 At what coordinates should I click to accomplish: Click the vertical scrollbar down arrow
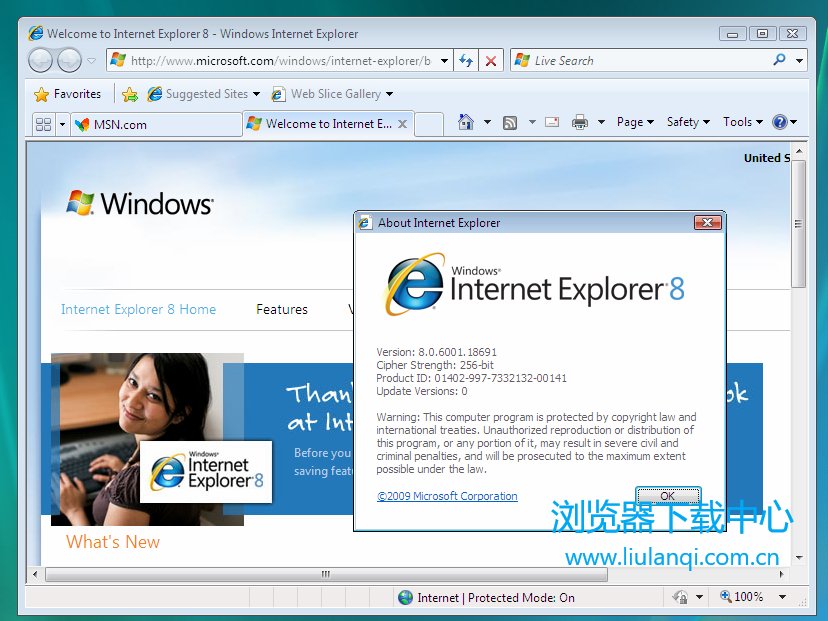[799, 557]
